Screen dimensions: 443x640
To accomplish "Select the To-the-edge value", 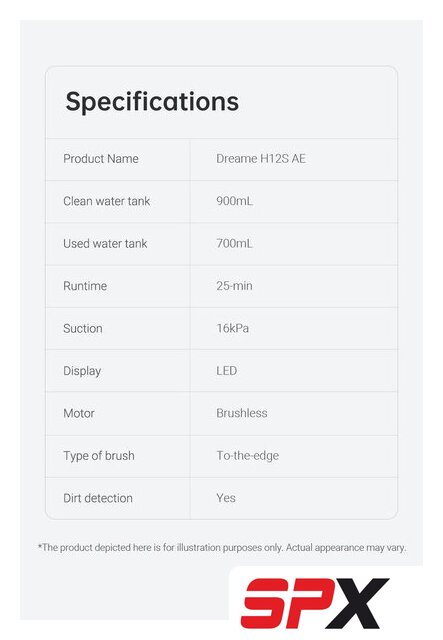I will click(247, 456).
